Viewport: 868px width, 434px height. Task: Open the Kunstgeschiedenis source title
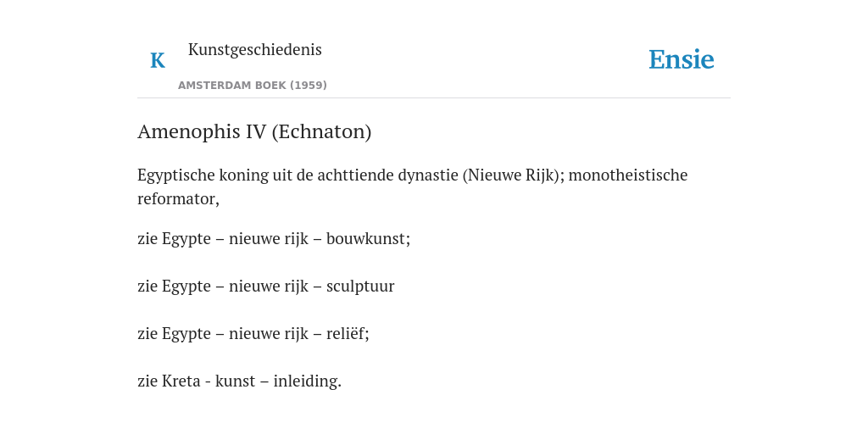pyautogui.click(x=254, y=50)
